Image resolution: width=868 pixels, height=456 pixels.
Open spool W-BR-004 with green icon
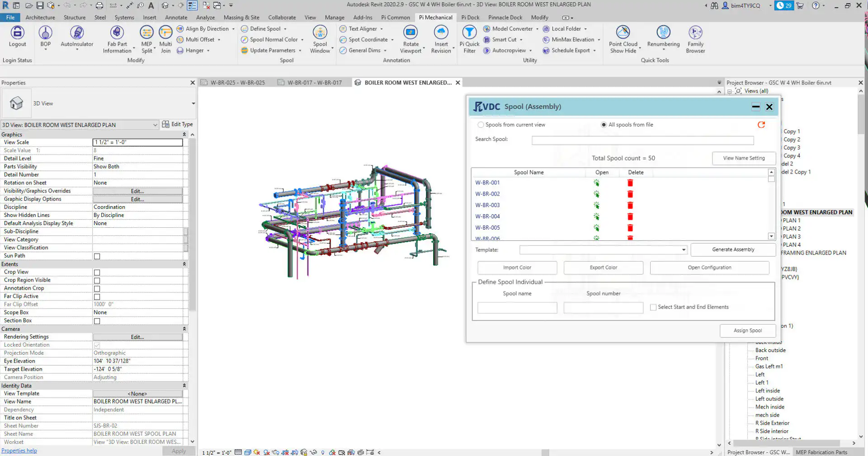596,216
